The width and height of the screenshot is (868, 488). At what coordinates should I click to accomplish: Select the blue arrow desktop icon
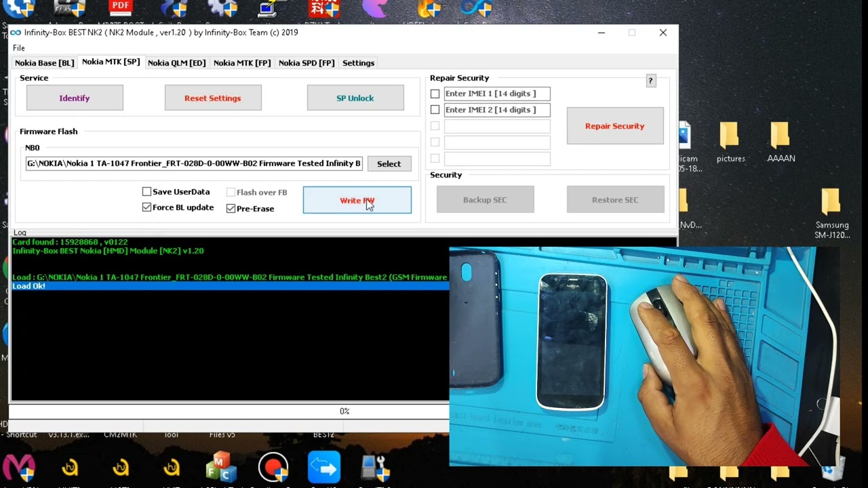click(x=324, y=468)
